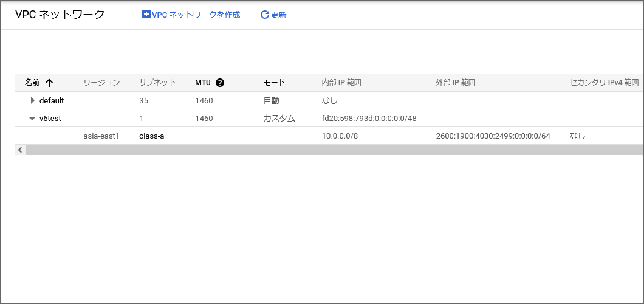Image resolution: width=644 pixels, height=304 pixels.
Task: Click the サブネット column header
Action: click(x=157, y=83)
